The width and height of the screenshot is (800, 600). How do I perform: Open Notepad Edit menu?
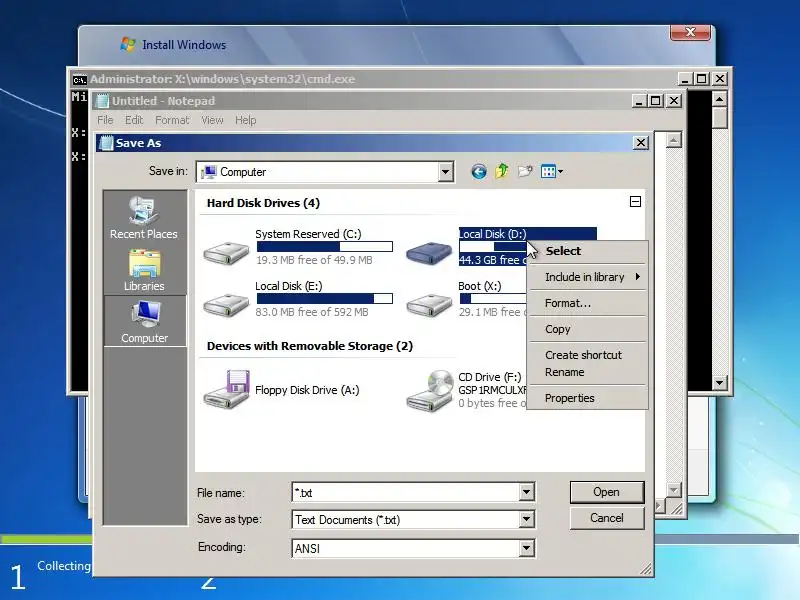[134, 120]
